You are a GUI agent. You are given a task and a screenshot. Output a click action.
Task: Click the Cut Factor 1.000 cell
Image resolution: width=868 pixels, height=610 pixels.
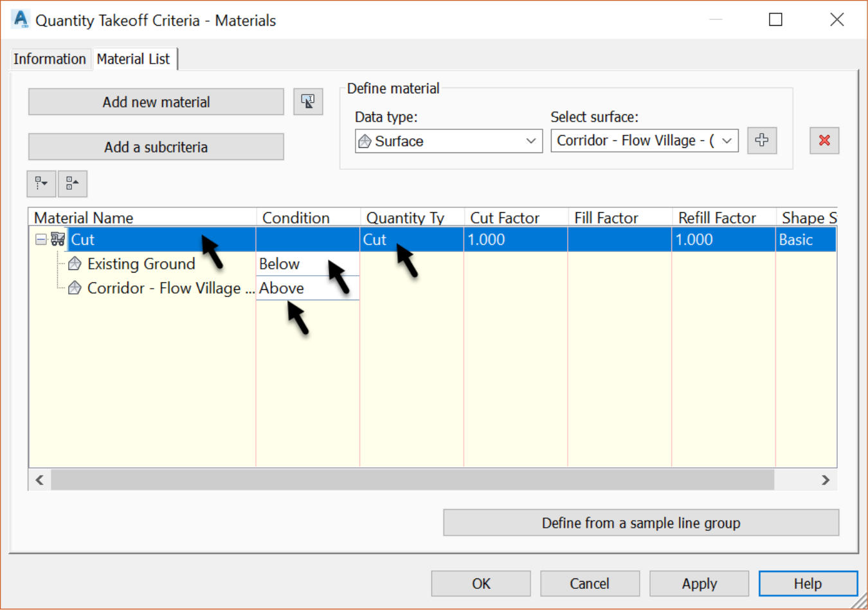coord(516,239)
